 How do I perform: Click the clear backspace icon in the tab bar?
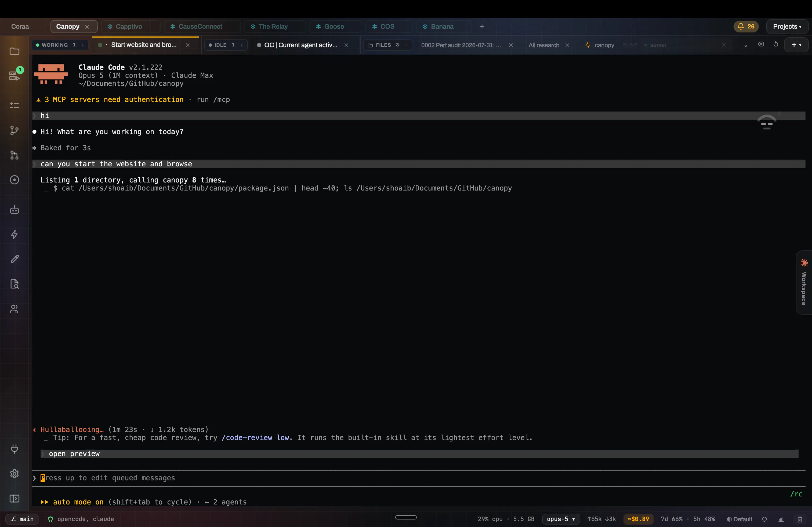[761, 44]
